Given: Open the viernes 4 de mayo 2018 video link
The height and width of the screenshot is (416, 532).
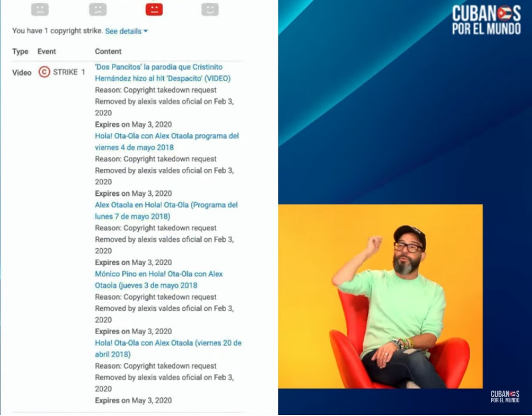Looking at the screenshot, I should pyautogui.click(x=166, y=141).
